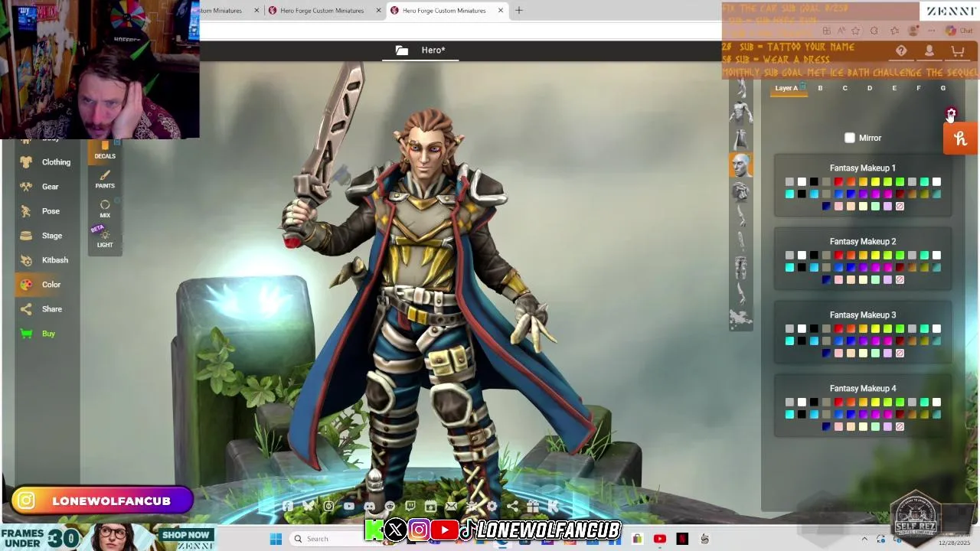
Task: Open the help question-mark icon
Action: pos(901,51)
